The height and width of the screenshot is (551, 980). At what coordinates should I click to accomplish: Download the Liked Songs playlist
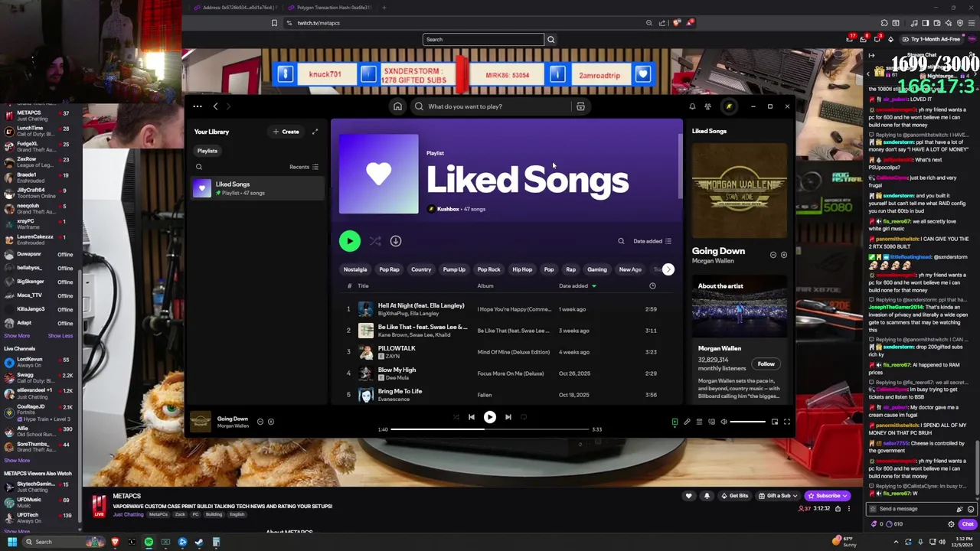coord(396,241)
